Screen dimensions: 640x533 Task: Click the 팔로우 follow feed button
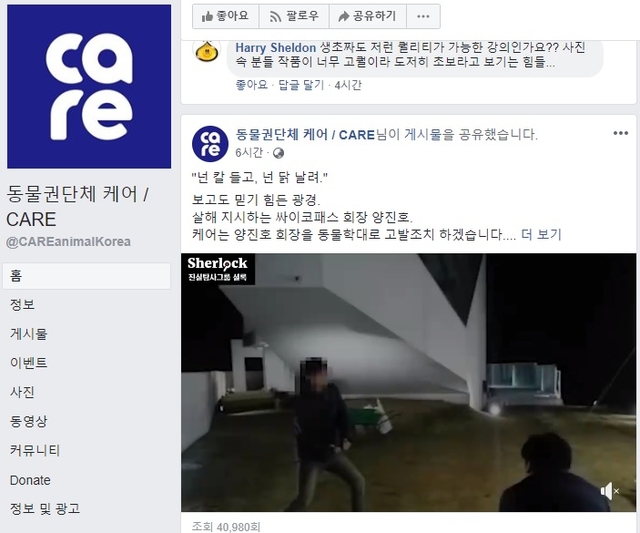coord(294,16)
